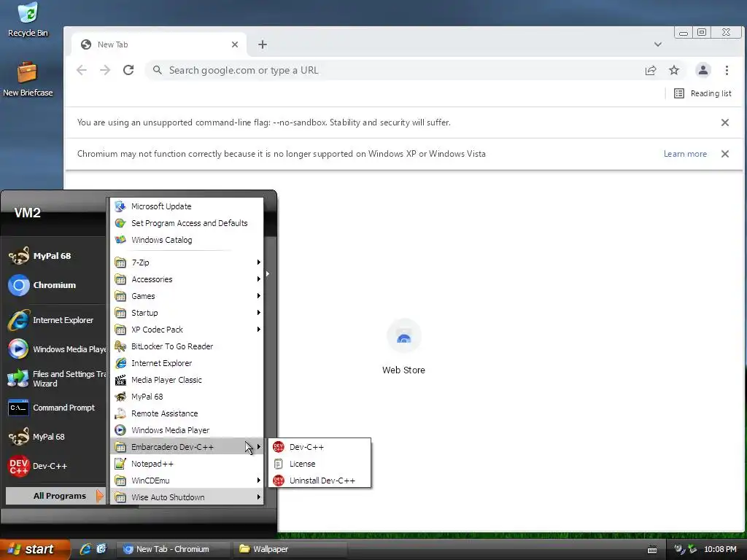
Task: Open the Recycle Bin desktop icon
Action: (x=28, y=19)
